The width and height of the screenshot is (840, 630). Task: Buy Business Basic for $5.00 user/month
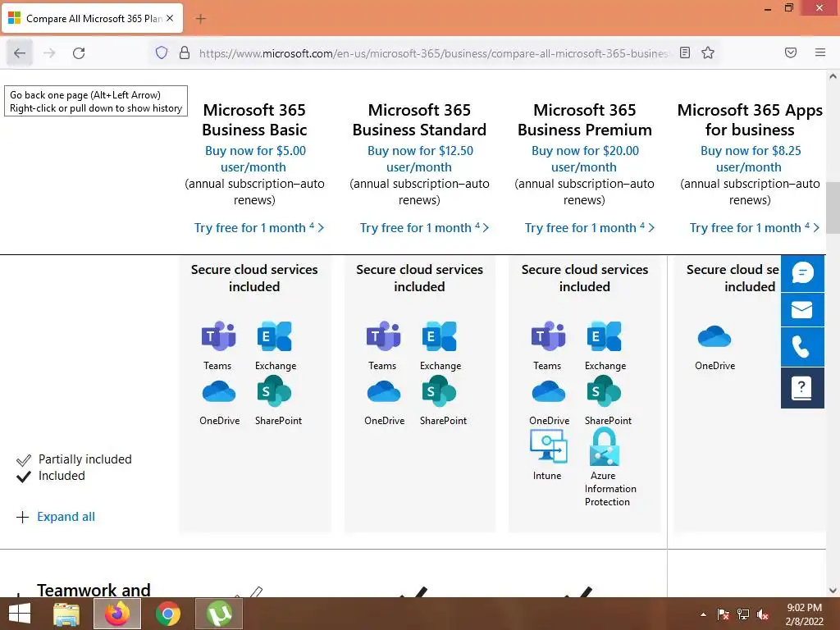pyautogui.click(x=255, y=158)
